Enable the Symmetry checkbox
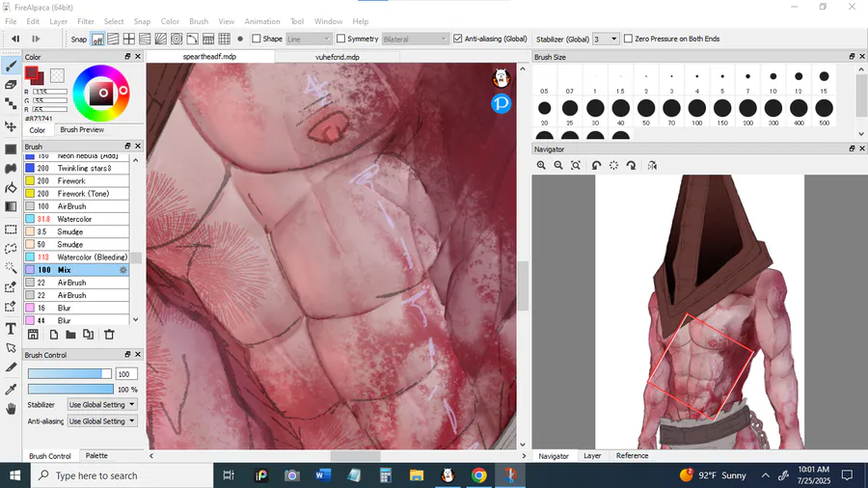The height and width of the screenshot is (488, 868). (341, 39)
